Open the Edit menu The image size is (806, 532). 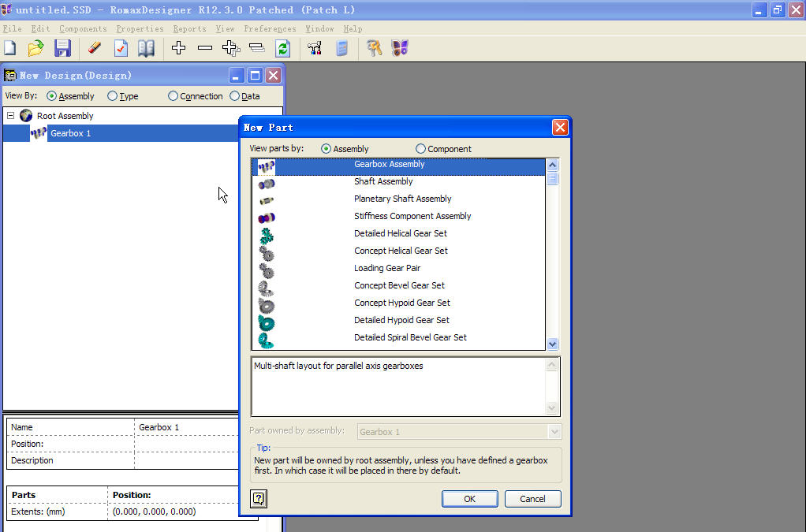tap(40, 28)
